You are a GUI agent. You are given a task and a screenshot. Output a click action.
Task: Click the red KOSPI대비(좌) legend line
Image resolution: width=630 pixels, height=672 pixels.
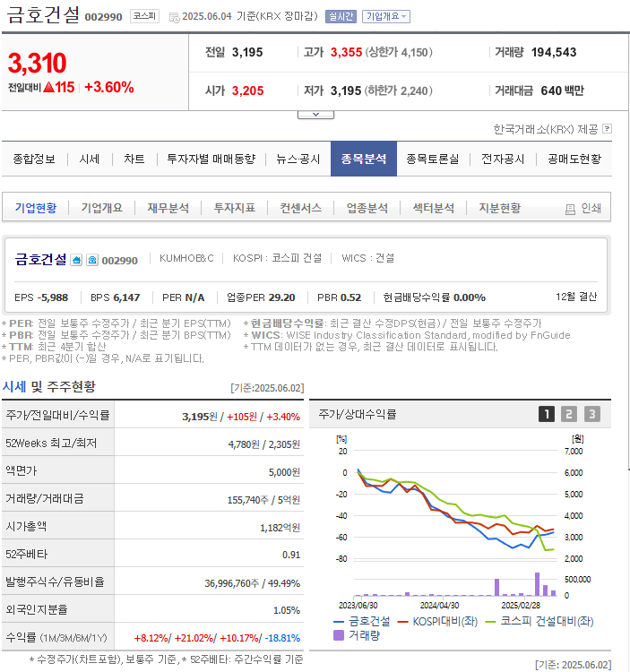click(x=402, y=622)
